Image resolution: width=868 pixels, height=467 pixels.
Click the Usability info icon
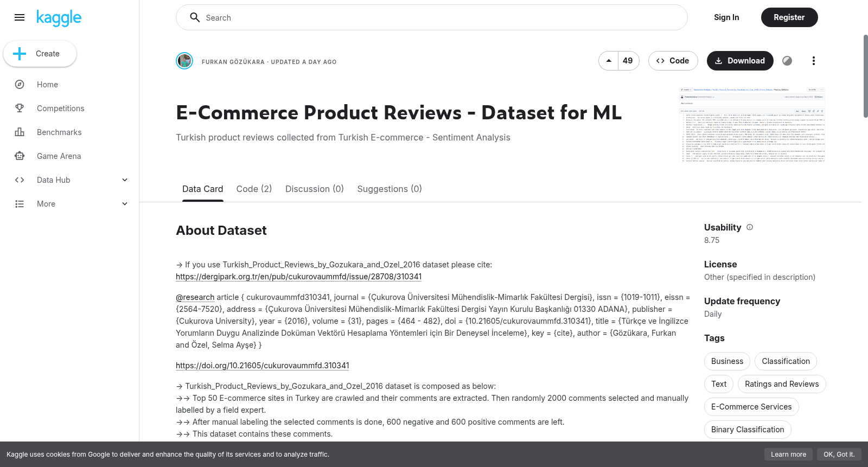[750, 227]
